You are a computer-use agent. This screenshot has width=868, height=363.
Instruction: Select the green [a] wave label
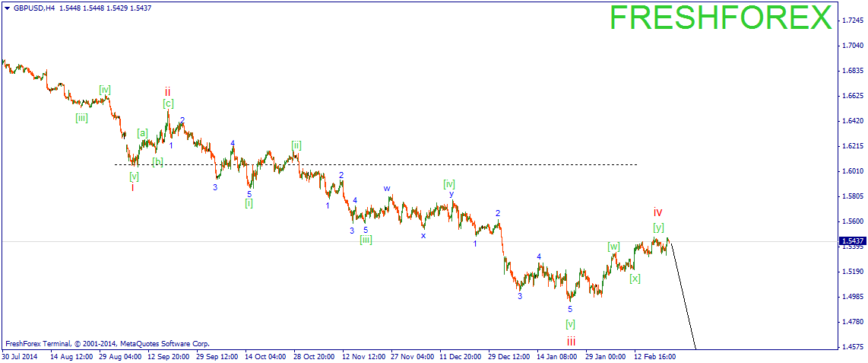pos(142,133)
